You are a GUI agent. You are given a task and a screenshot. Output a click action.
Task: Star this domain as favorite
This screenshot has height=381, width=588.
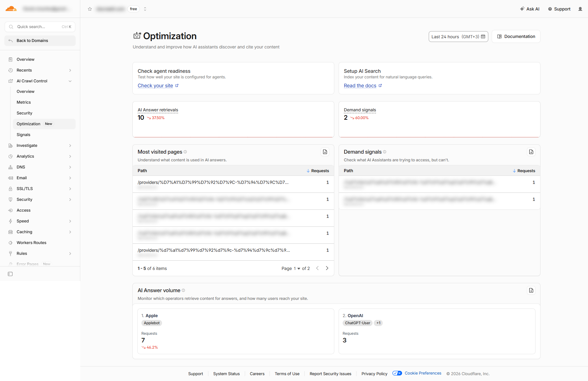point(90,9)
